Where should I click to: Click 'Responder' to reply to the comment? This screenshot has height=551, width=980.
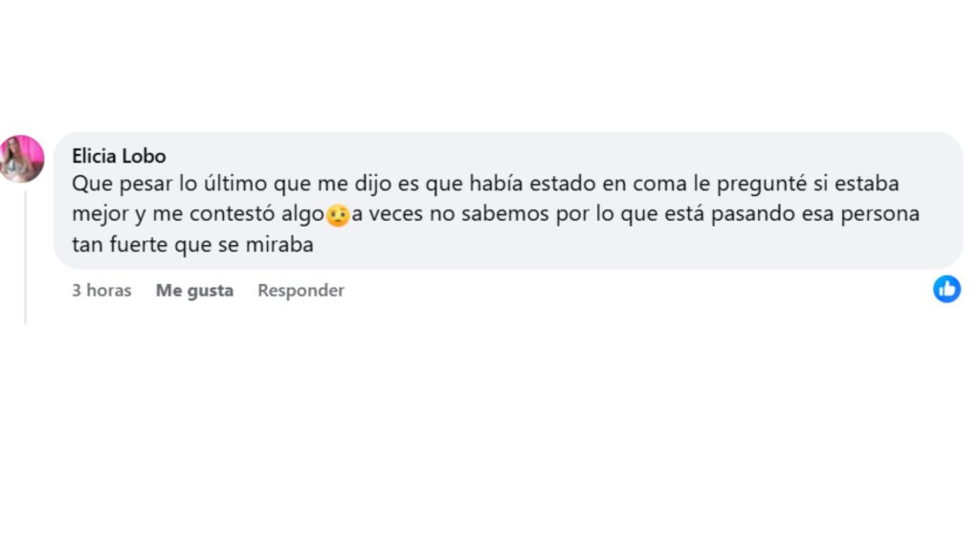pyautogui.click(x=301, y=290)
